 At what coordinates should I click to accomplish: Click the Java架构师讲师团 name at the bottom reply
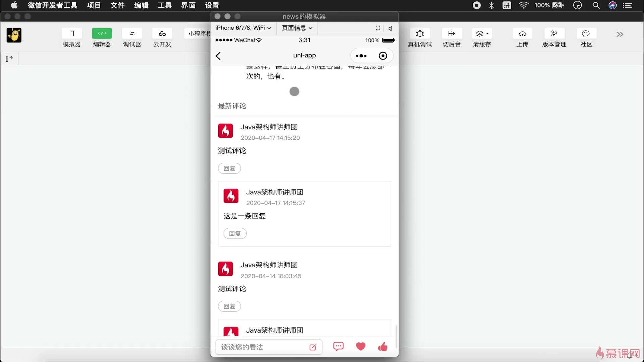[x=274, y=330]
